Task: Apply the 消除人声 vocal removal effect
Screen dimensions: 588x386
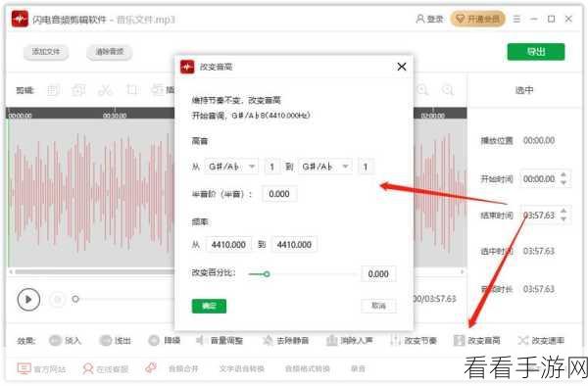Action: point(350,341)
